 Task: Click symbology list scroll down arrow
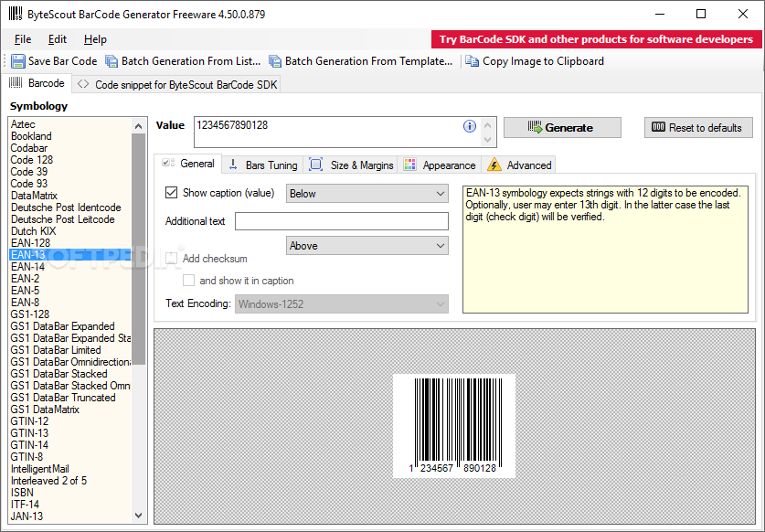click(139, 515)
